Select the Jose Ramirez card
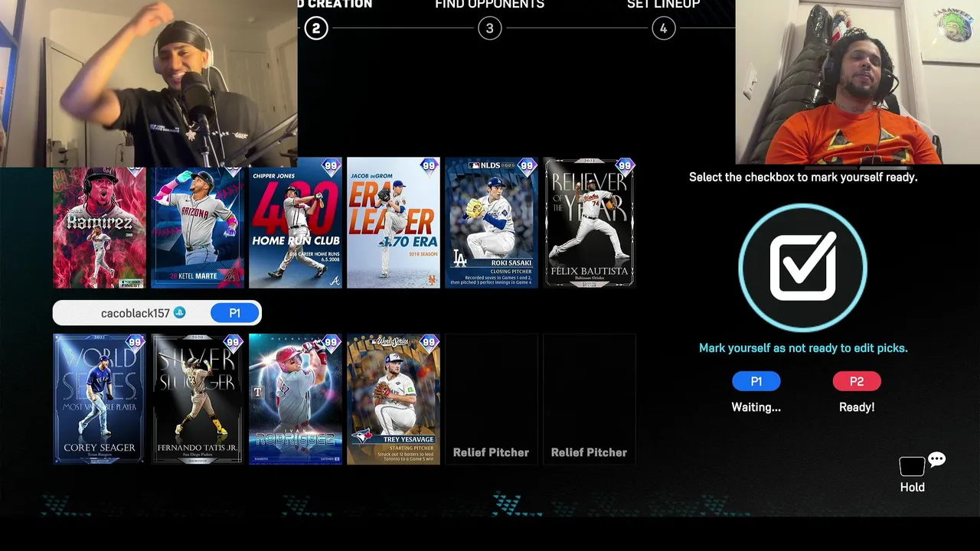 (x=100, y=227)
